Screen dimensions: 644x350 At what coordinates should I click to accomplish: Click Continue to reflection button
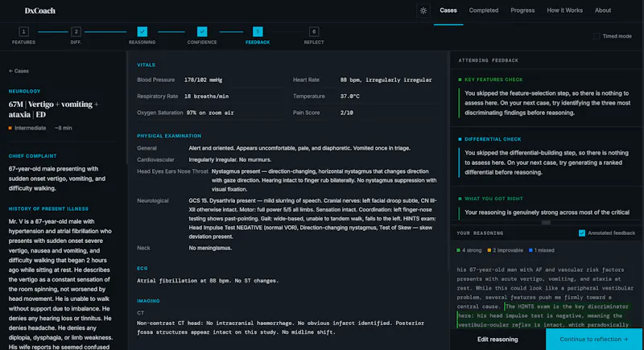593,340
